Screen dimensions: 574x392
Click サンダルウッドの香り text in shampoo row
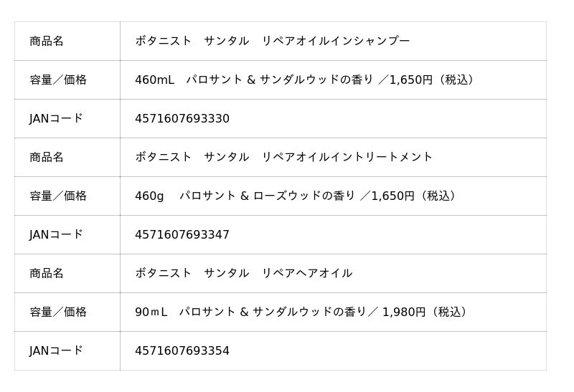coord(316,80)
